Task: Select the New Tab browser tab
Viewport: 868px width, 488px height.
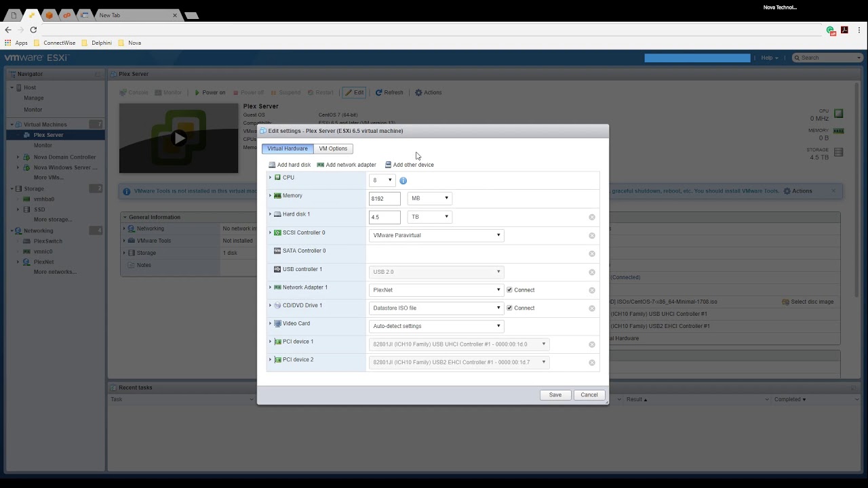Action: tap(138, 15)
